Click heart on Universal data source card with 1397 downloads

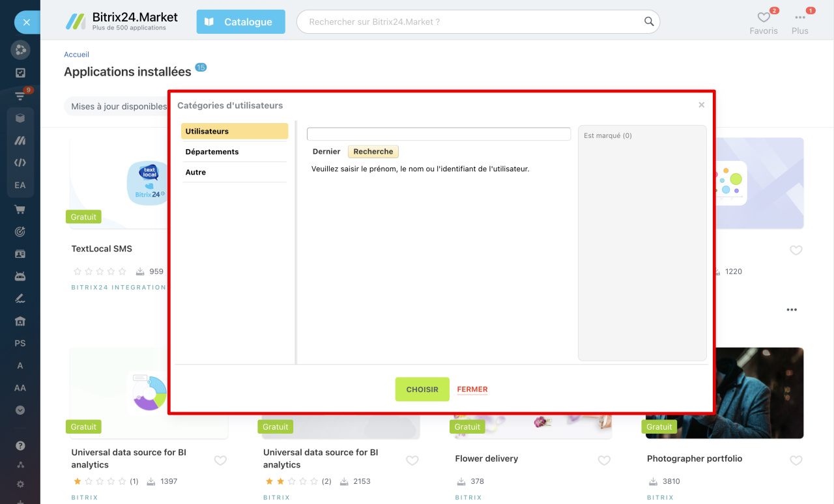[220, 460]
